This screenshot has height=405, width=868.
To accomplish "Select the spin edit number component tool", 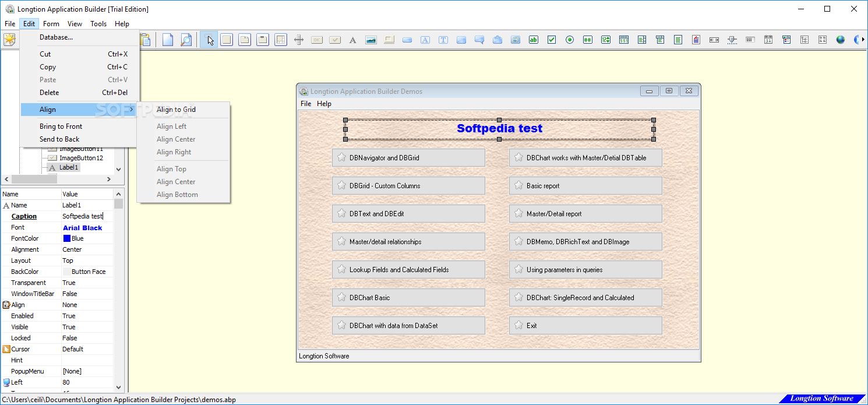I will point(606,40).
